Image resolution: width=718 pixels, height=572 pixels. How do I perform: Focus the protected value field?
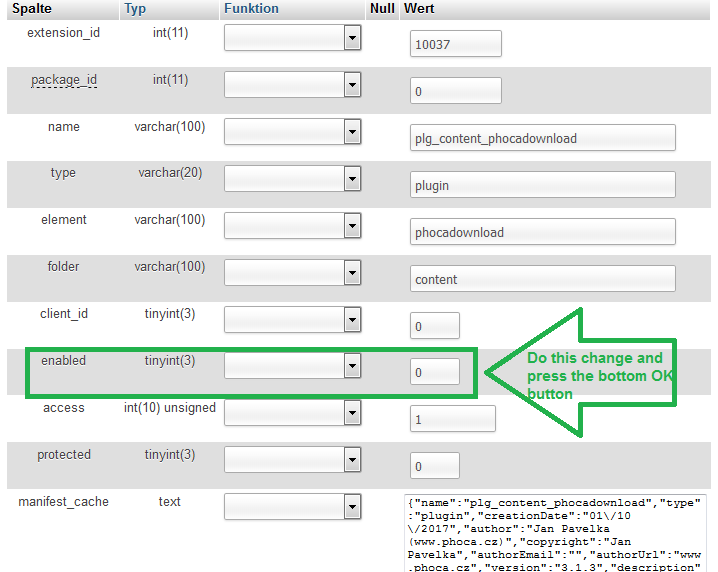(x=435, y=466)
